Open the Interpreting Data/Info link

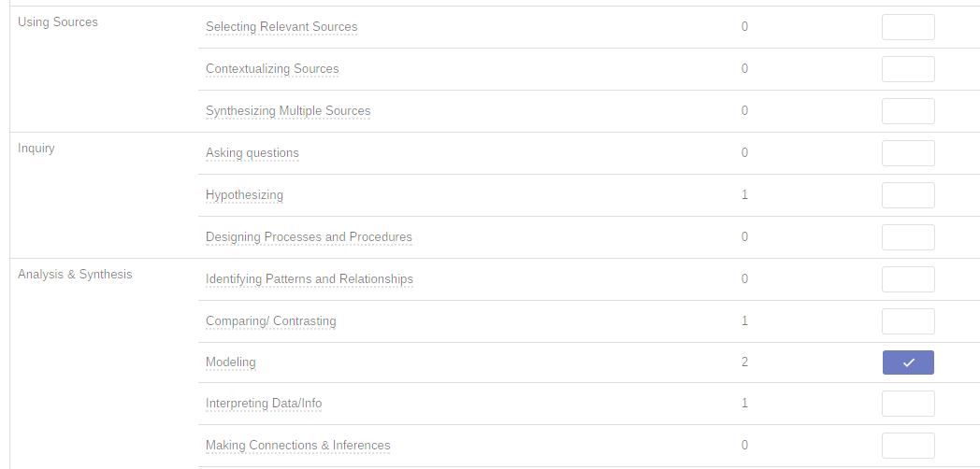pos(264,404)
